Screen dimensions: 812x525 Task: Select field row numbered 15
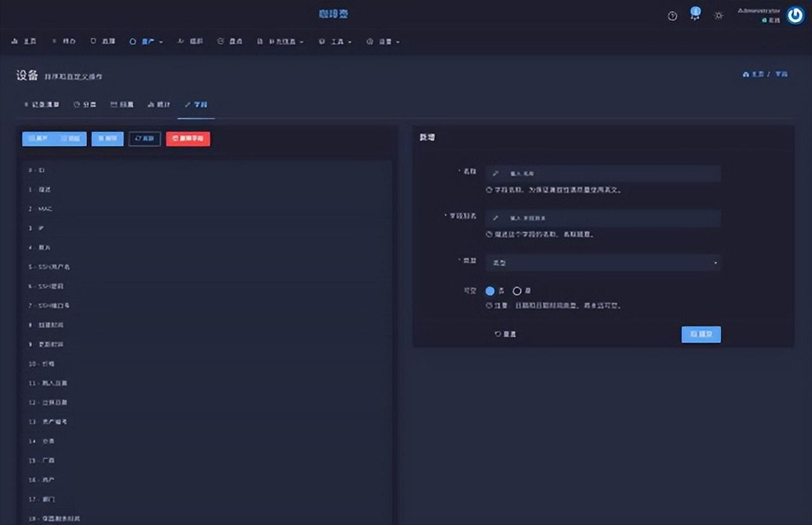pyautogui.click(x=207, y=460)
